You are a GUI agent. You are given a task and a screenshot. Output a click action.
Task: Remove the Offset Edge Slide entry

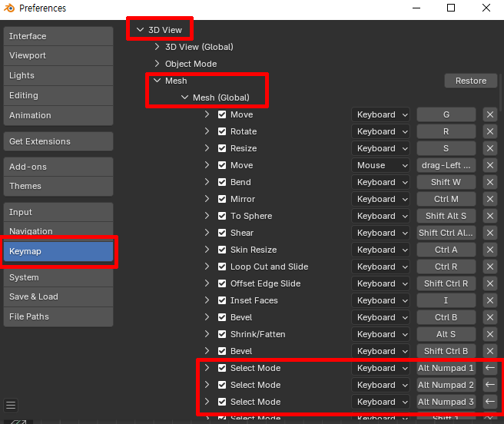pyautogui.click(x=490, y=283)
